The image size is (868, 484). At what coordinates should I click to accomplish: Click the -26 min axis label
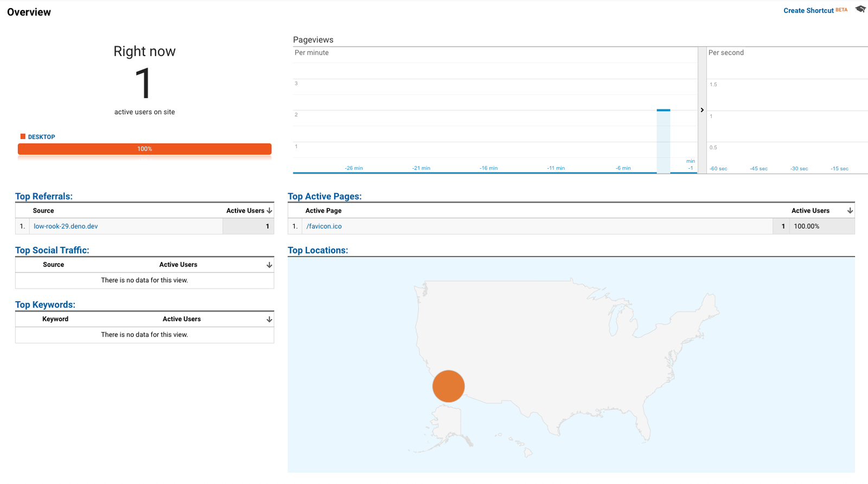coord(354,168)
